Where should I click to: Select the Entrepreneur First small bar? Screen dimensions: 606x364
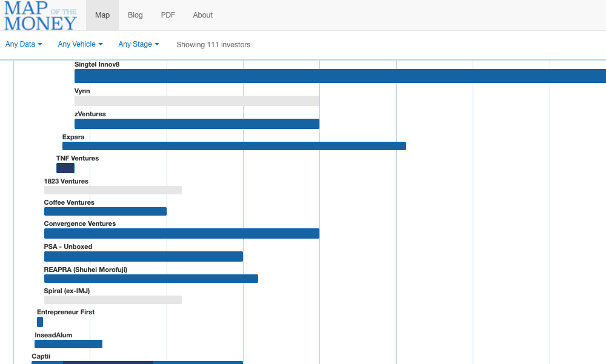point(40,322)
